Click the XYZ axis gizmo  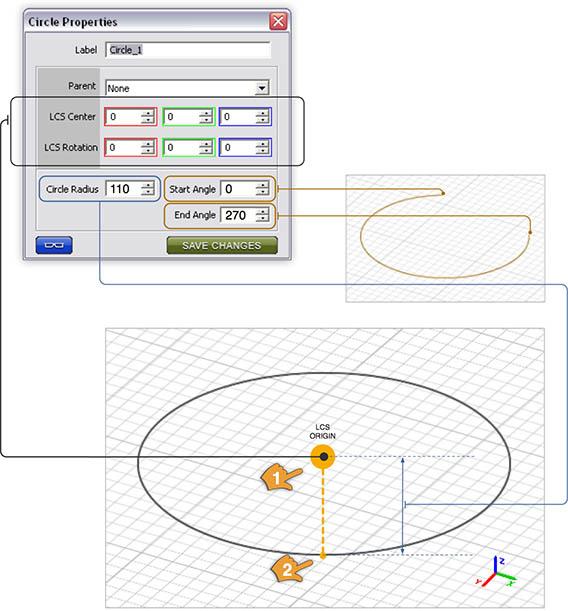496,573
